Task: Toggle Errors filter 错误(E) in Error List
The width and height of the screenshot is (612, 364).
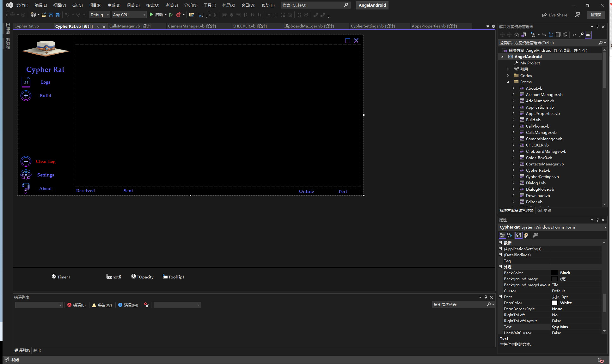Action: (x=76, y=305)
